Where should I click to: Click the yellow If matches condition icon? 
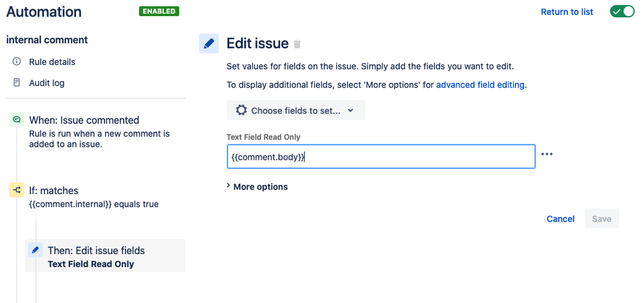click(x=16, y=190)
